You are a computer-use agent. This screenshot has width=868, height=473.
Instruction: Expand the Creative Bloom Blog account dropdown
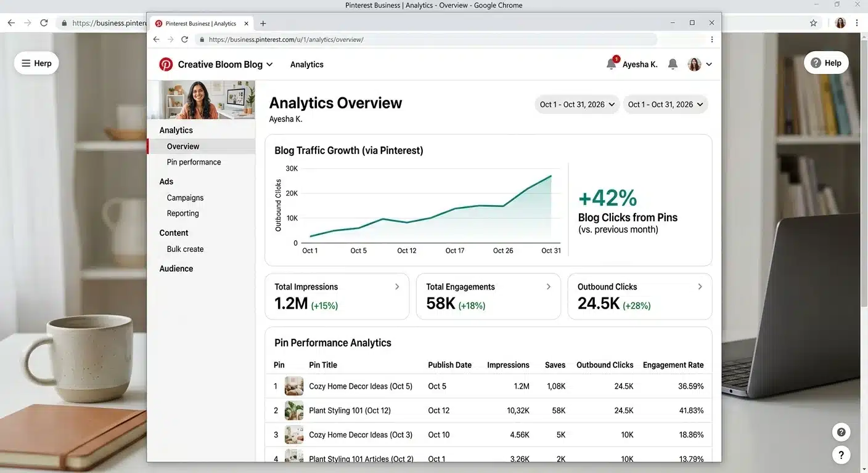269,64
